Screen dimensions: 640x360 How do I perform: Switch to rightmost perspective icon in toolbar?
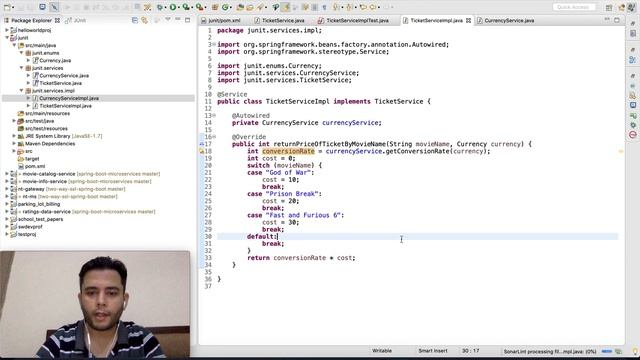click(632, 7)
